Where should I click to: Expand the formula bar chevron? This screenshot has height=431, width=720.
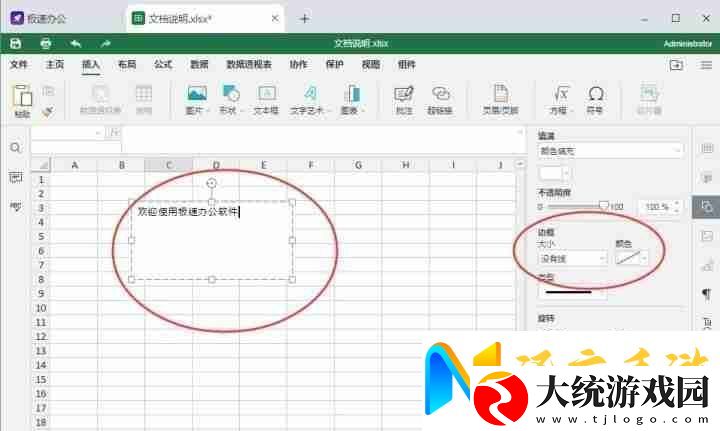point(519,133)
